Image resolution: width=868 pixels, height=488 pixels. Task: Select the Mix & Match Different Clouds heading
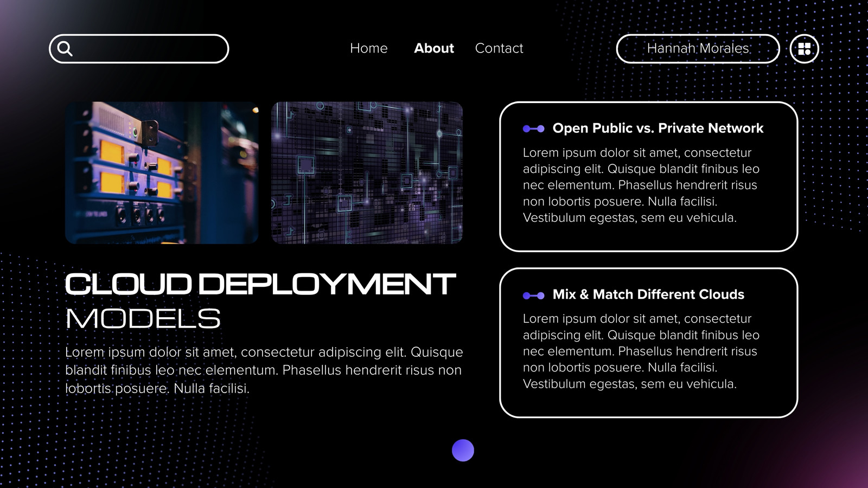click(648, 294)
